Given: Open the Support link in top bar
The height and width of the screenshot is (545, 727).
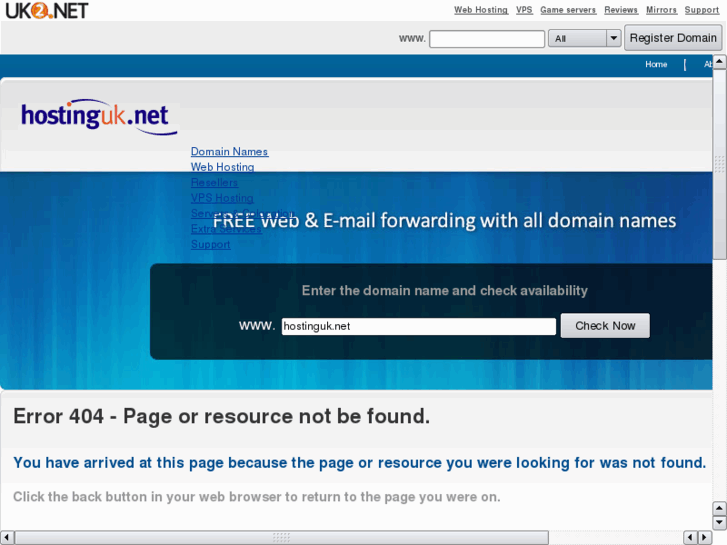Looking at the screenshot, I should 701,10.
